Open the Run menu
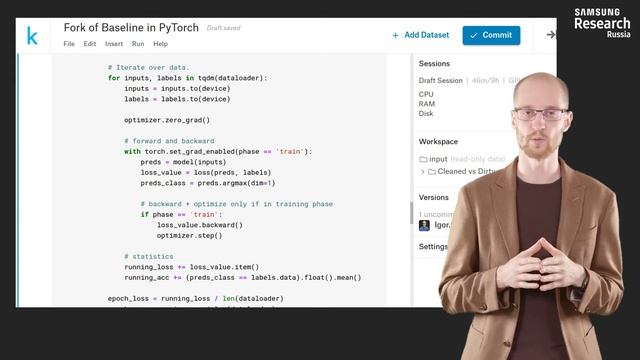 [x=138, y=44]
